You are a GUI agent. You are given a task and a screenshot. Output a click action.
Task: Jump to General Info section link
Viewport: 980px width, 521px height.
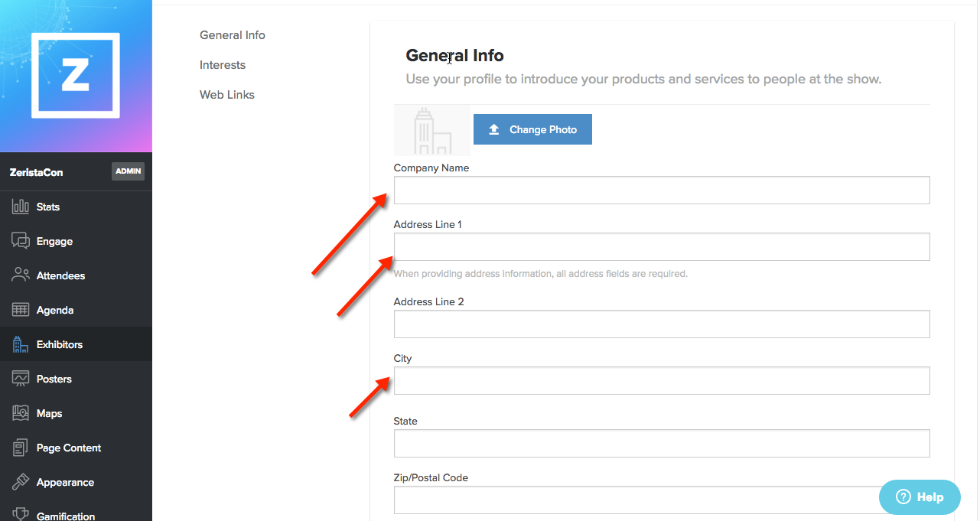click(233, 35)
